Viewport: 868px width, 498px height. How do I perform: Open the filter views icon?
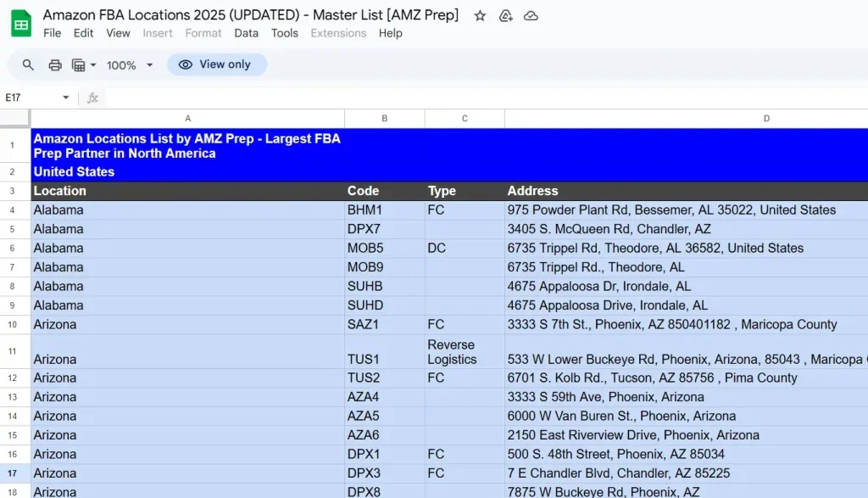[79, 65]
